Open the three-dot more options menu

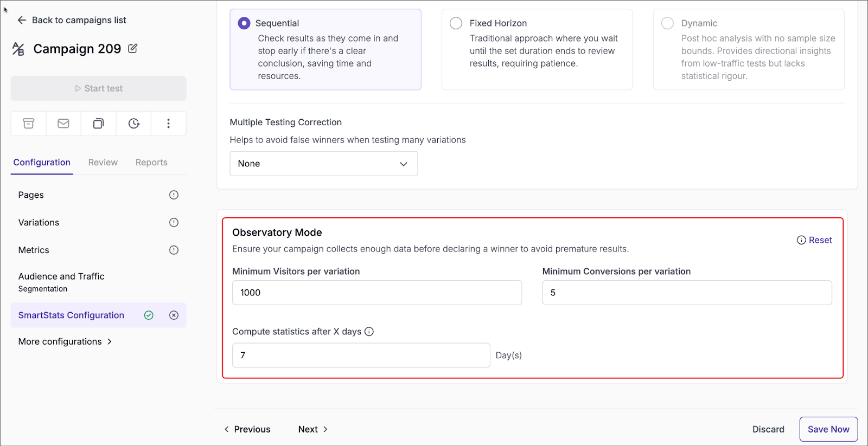pyautogui.click(x=168, y=124)
